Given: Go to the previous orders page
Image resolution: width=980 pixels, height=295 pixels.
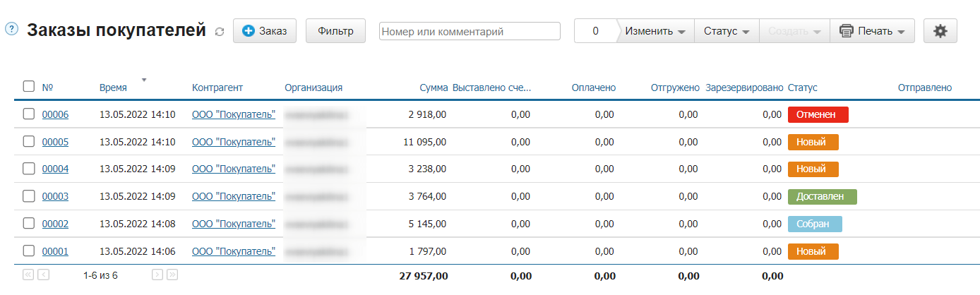Looking at the screenshot, I should click(43, 275).
